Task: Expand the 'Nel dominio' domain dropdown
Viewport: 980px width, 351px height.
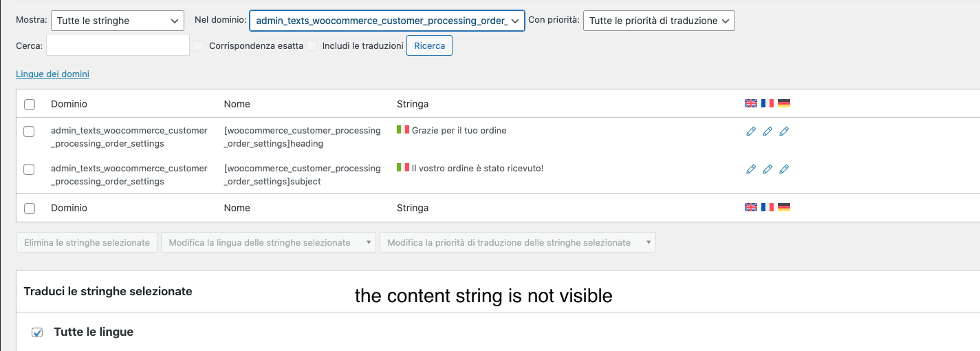Action: pos(387,21)
